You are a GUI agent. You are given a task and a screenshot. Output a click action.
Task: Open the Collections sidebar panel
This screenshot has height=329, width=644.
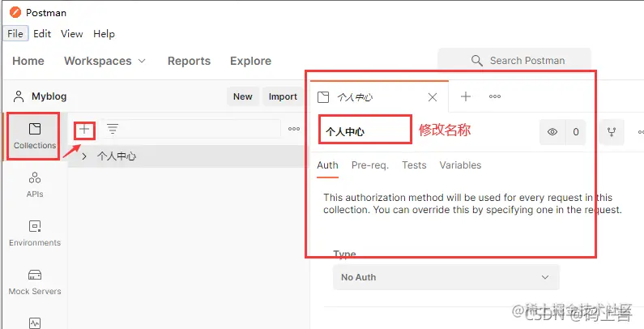[35, 136]
